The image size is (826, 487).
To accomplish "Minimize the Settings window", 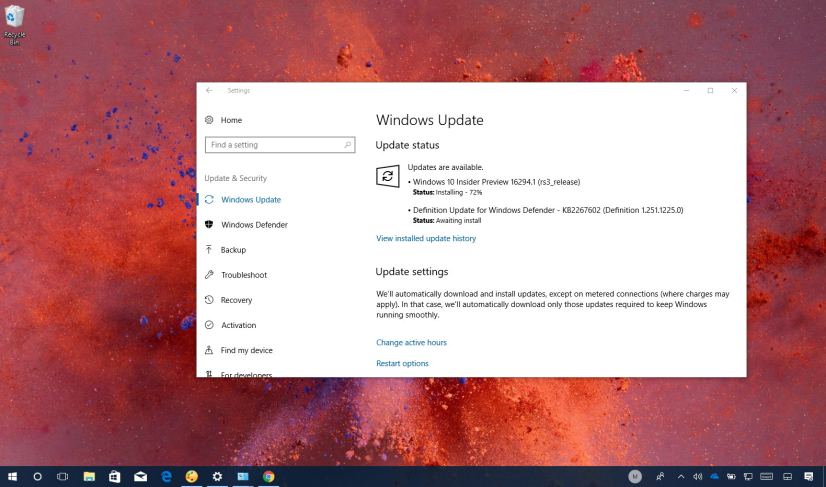I will (686, 91).
